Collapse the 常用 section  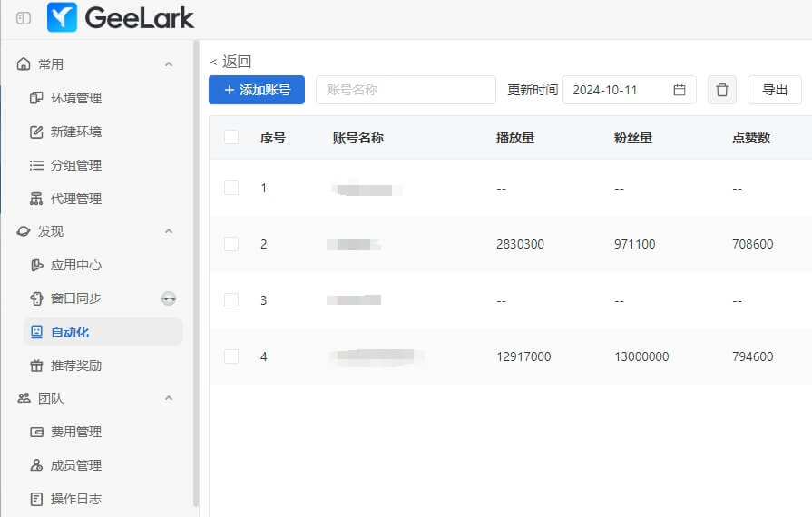tap(168, 64)
